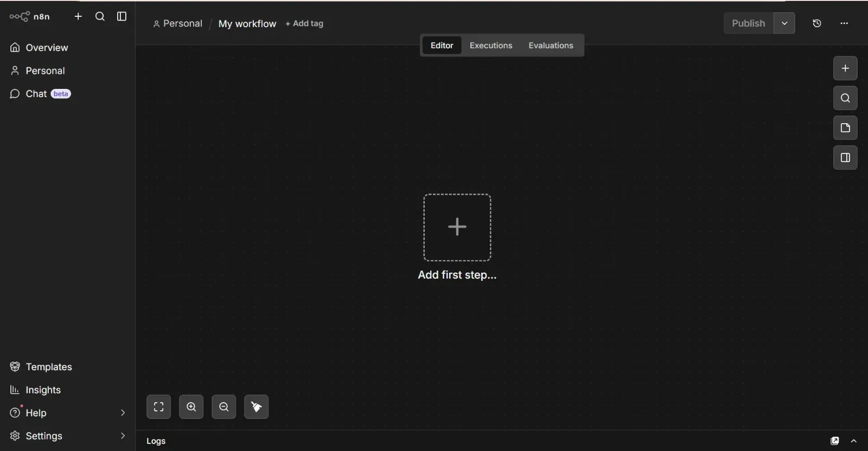The width and height of the screenshot is (868, 451).
Task: Add a sticky note to the canvas
Action: click(x=845, y=128)
